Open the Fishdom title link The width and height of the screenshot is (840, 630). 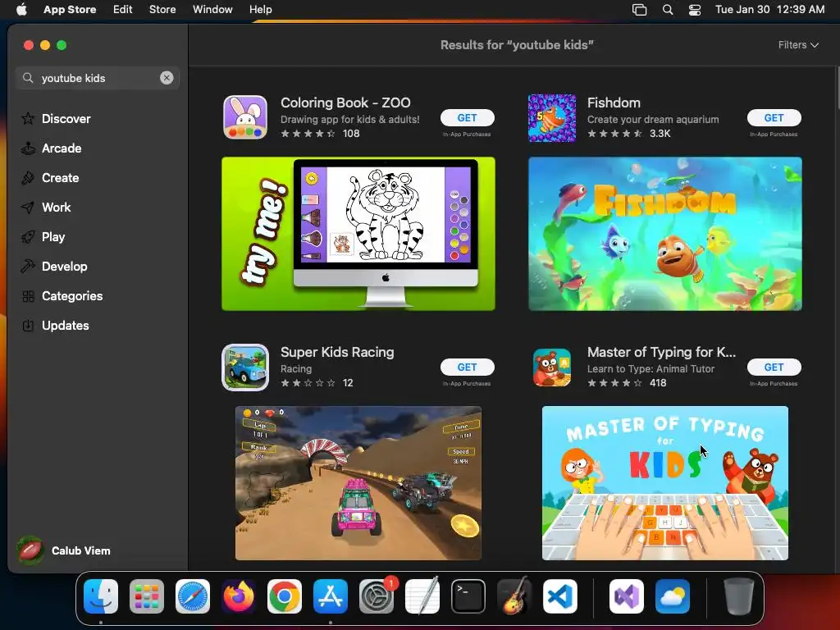[x=614, y=103]
